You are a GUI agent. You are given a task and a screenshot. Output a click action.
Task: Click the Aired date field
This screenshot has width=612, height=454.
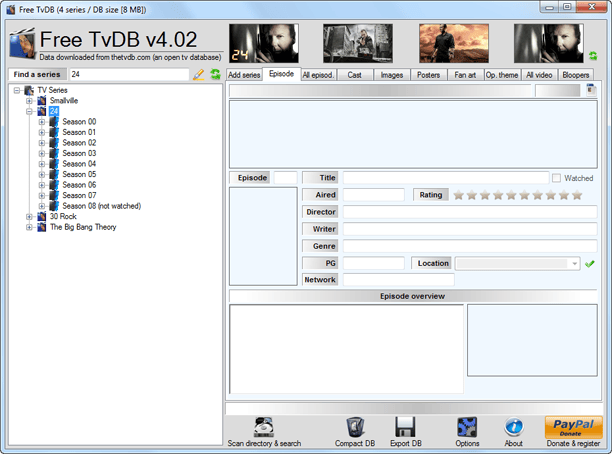374,195
